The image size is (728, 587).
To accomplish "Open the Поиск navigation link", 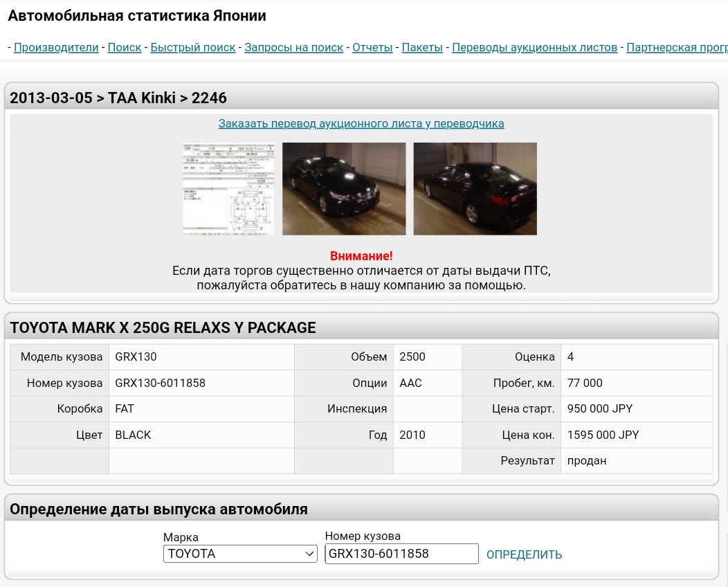I will point(125,47).
